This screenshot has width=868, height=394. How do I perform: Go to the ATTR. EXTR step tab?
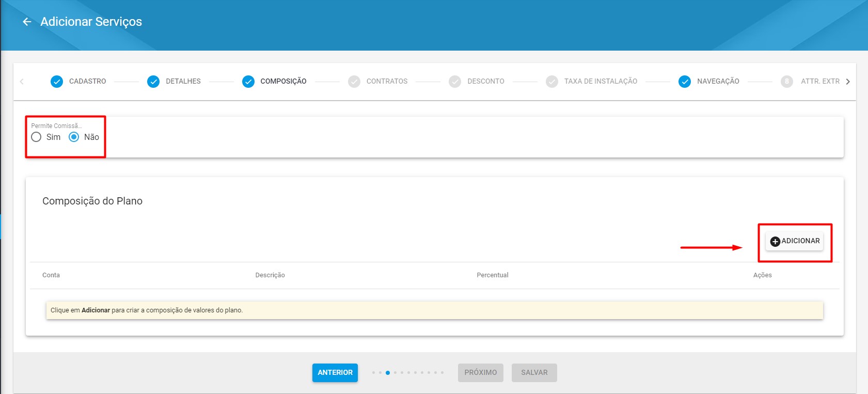[x=810, y=82]
